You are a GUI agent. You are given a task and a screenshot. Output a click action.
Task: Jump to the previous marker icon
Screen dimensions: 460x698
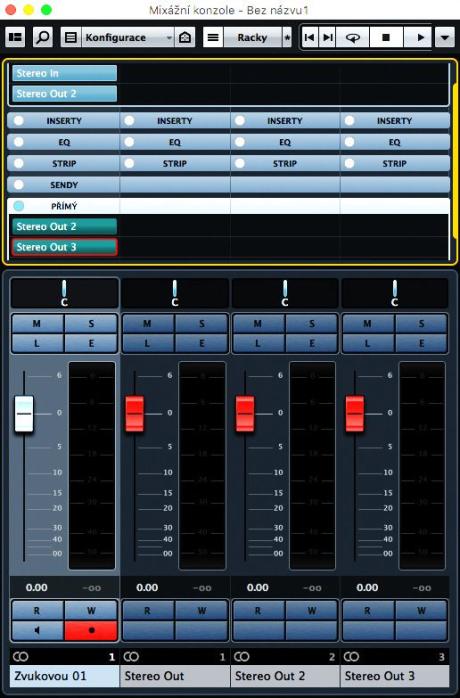click(x=310, y=37)
